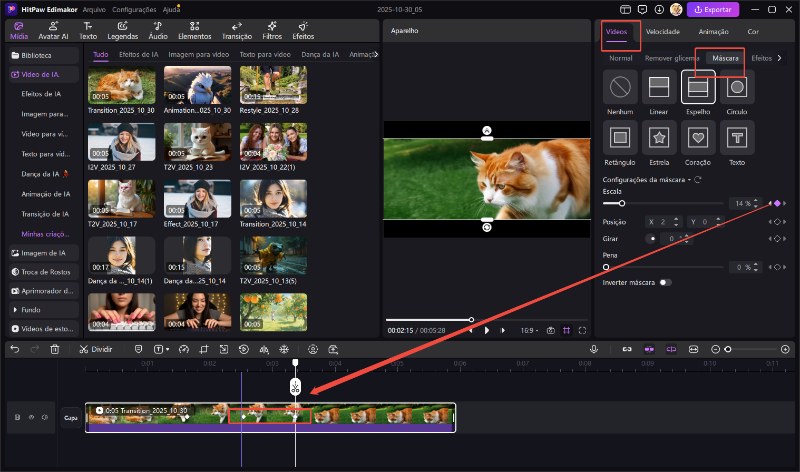Open the Avatar AI panel

(x=53, y=29)
